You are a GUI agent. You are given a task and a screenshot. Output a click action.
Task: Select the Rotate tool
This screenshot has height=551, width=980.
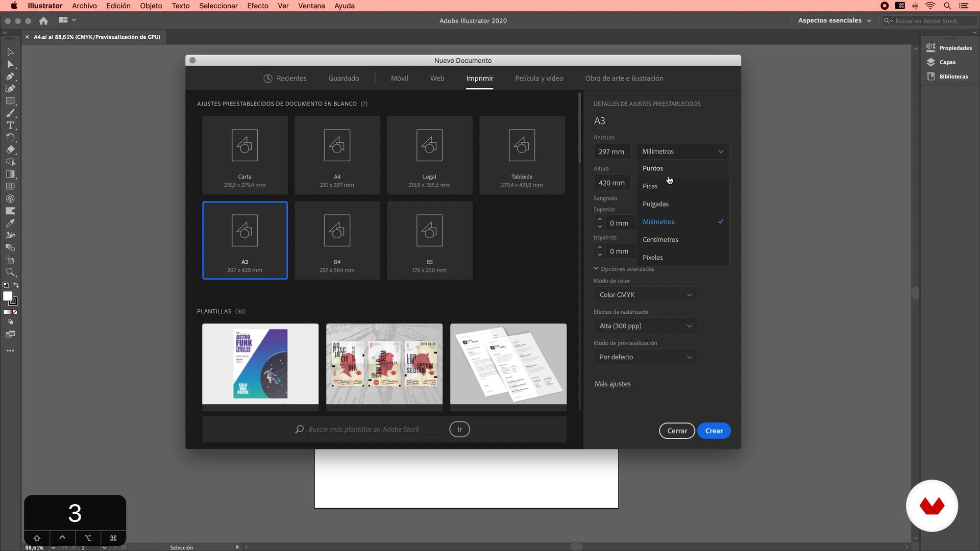point(10,138)
